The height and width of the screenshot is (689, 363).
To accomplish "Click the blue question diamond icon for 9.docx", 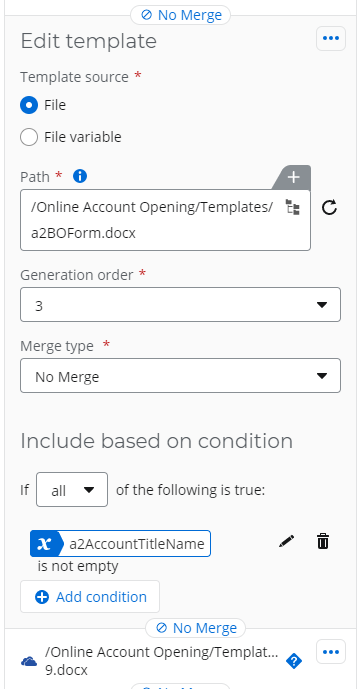I will tap(294, 660).
